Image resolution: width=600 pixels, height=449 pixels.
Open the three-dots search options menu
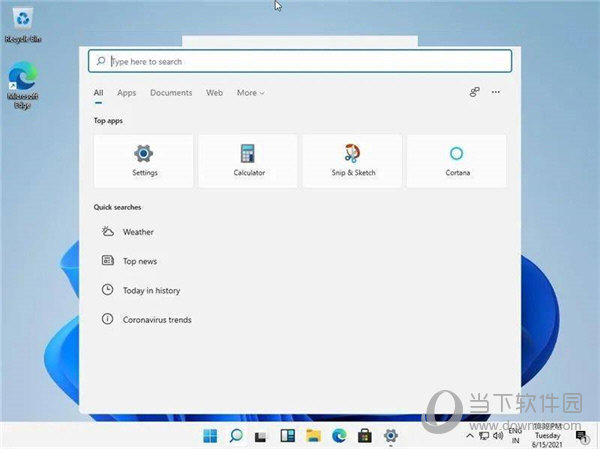pyautogui.click(x=496, y=93)
